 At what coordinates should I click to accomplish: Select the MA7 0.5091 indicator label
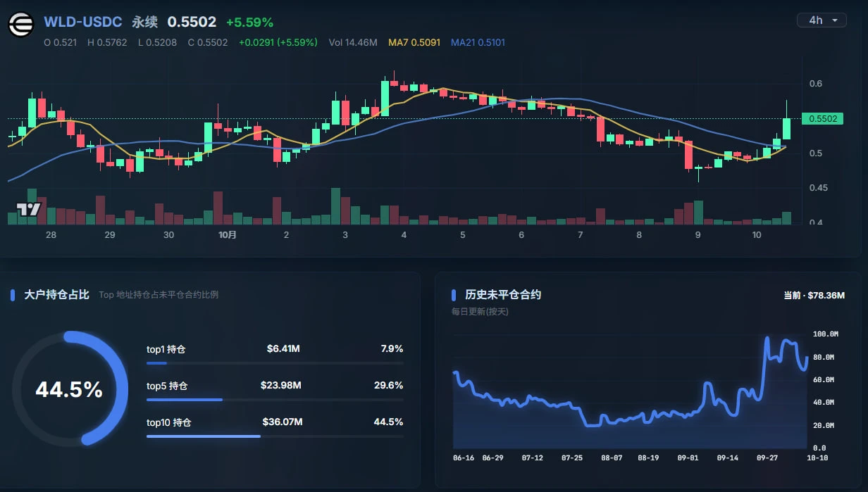pyautogui.click(x=414, y=42)
